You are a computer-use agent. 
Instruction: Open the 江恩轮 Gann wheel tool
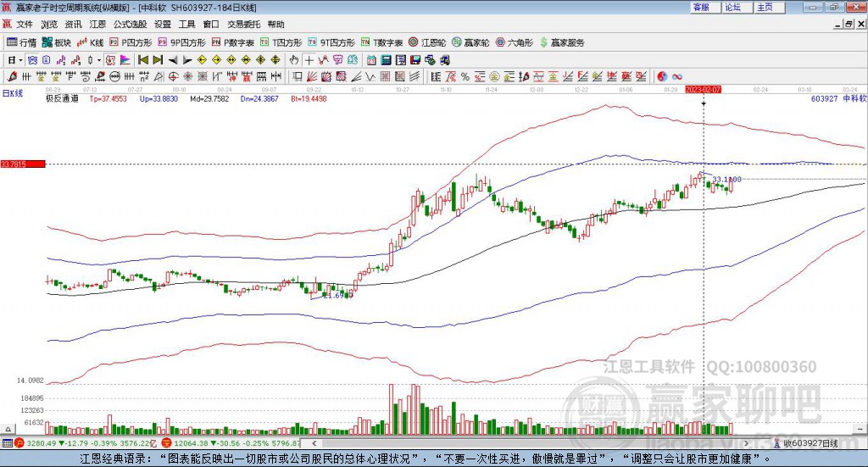point(427,42)
